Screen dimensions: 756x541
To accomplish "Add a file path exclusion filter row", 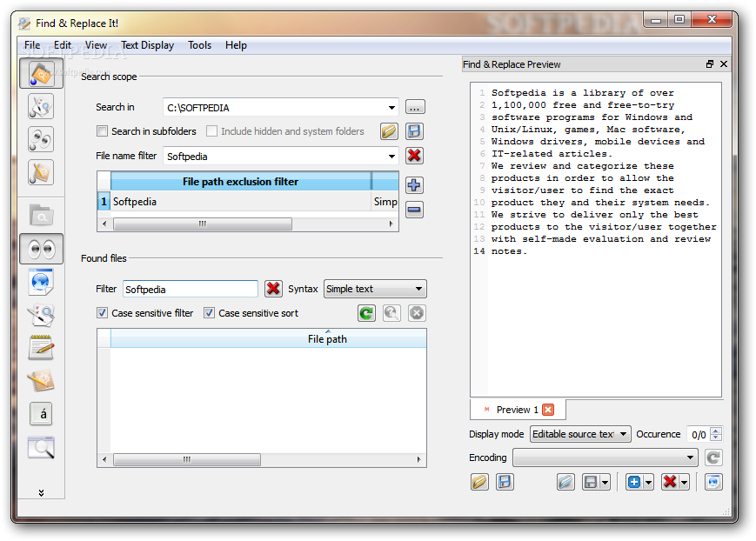I will click(x=414, y=185).
